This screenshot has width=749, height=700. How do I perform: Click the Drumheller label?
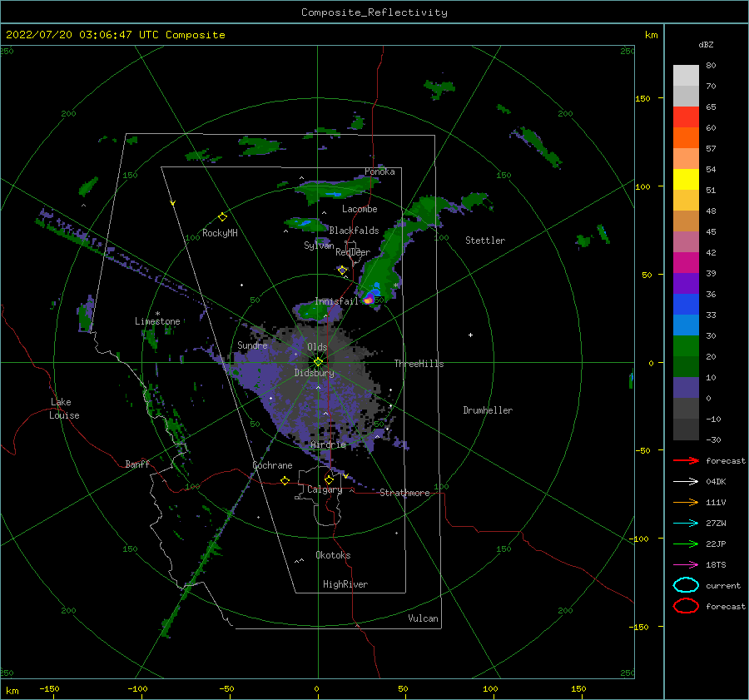click(488, 410)
